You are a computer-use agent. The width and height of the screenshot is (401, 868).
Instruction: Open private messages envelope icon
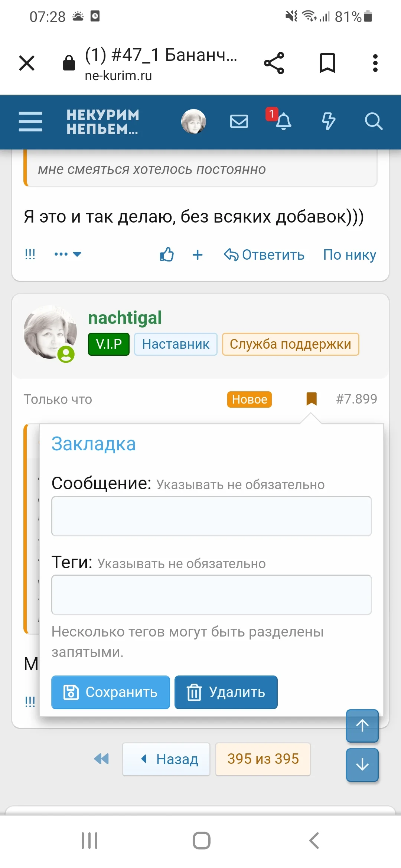[239, 121]
